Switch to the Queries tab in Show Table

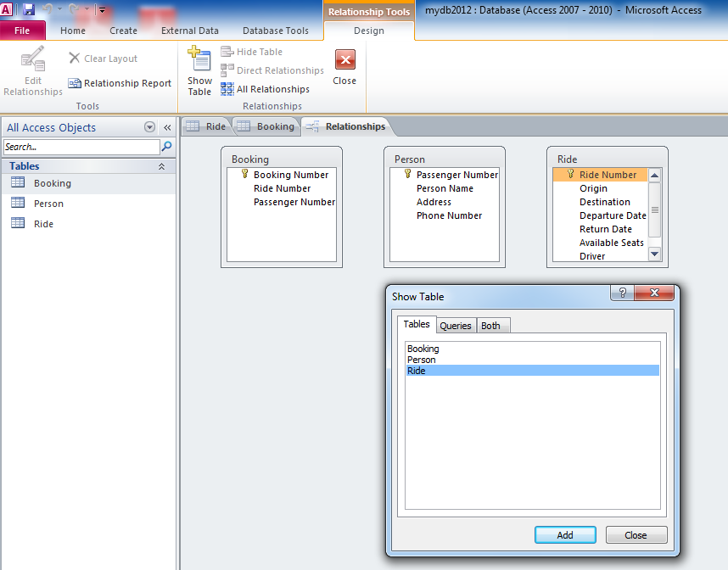(456, 325)
